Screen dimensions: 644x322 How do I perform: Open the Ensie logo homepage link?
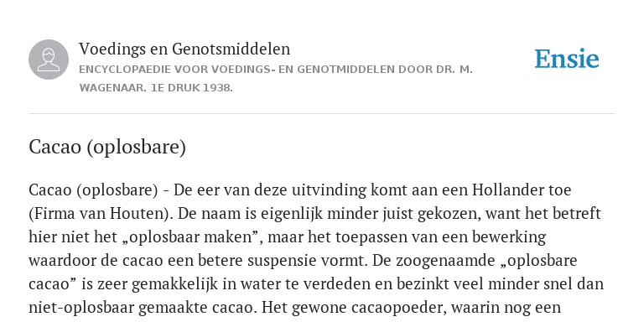click(x=567, y=59)
